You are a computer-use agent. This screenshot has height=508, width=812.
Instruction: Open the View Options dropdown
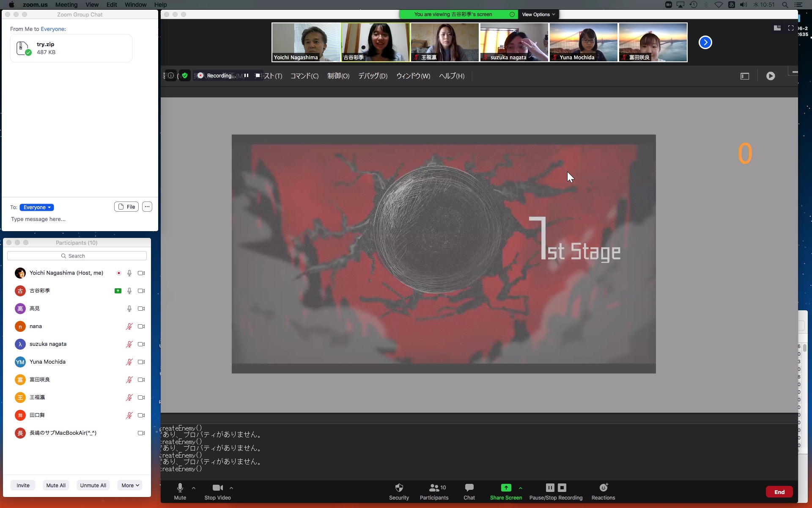[538, 14]
